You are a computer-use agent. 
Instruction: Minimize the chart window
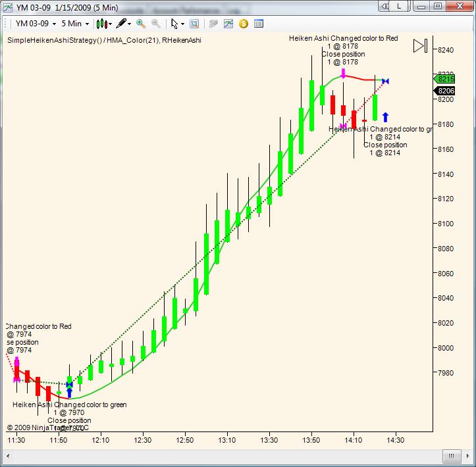[421, 6]
